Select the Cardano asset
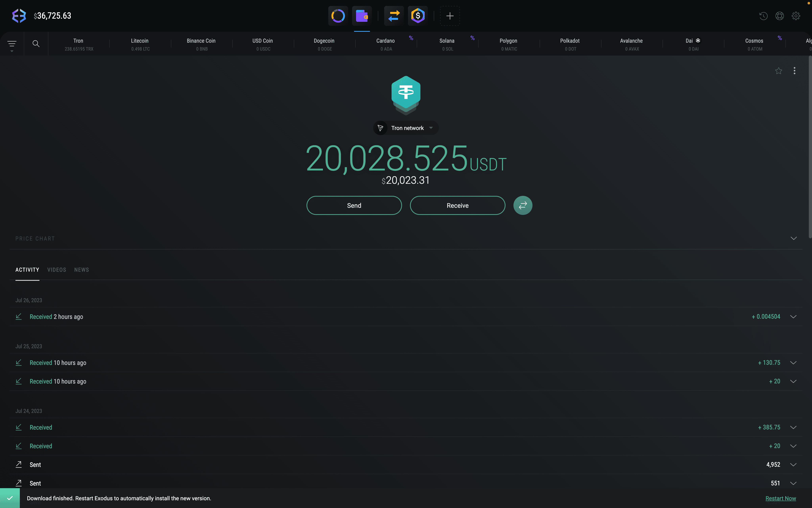Image resolution: width=812 pixels, height=508 pixels. 386,44
